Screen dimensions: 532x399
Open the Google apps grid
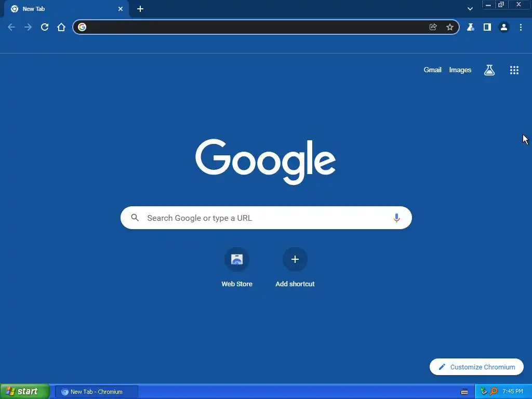point(514,70)
